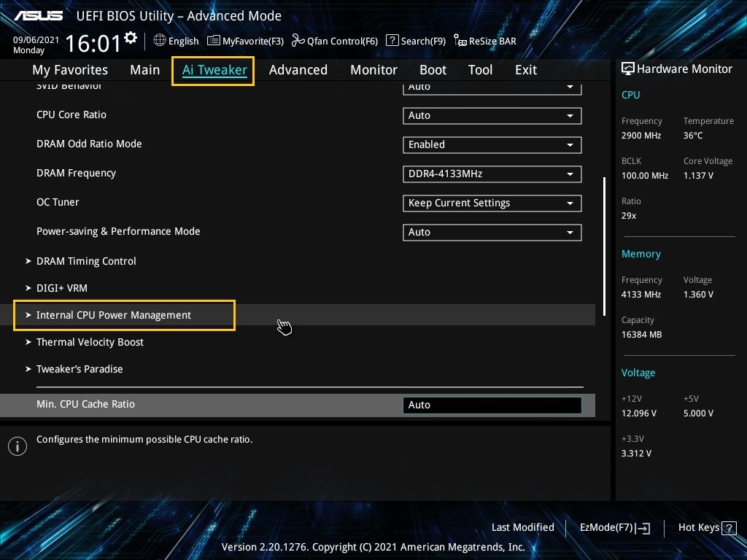This screenshot has height=560, width=747.
Task: Click the info icon in help area
Action: coord(18,446)
